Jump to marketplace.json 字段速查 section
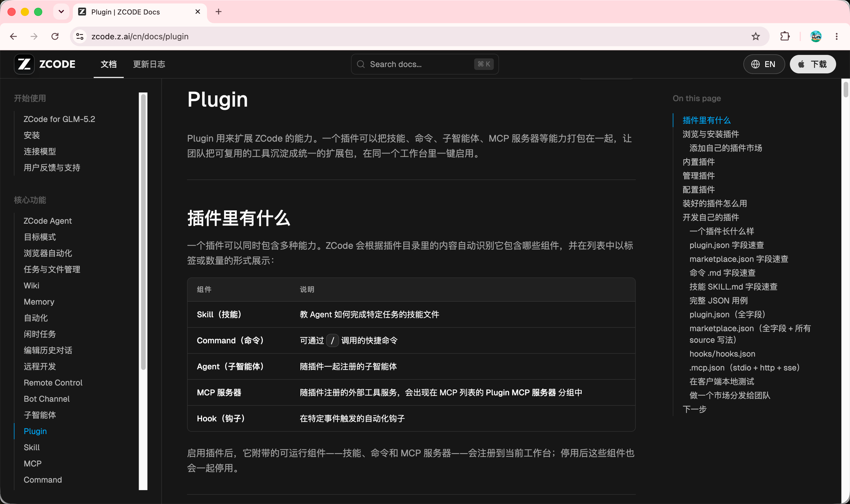This screenshot has width=850, height=504. pos(739,259)
